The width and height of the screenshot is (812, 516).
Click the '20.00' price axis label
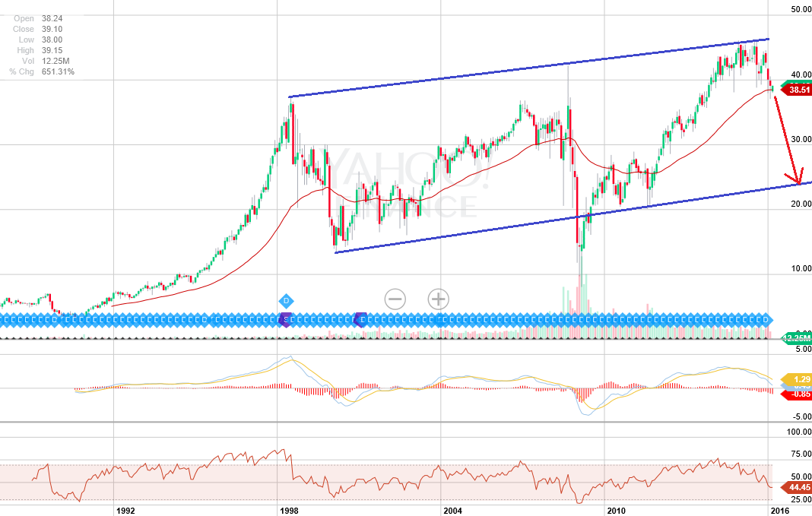[x=801, y=204]
